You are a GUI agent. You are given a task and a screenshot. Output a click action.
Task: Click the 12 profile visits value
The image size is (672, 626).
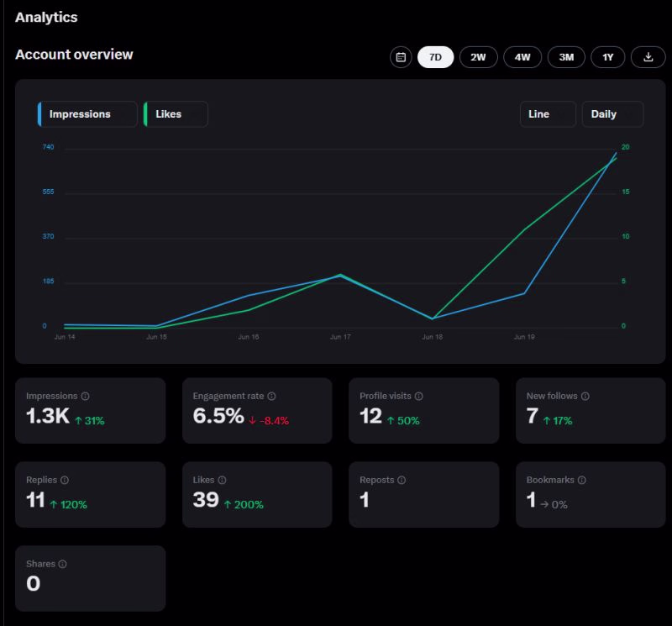pyautogui.click(x=370, y=416)
